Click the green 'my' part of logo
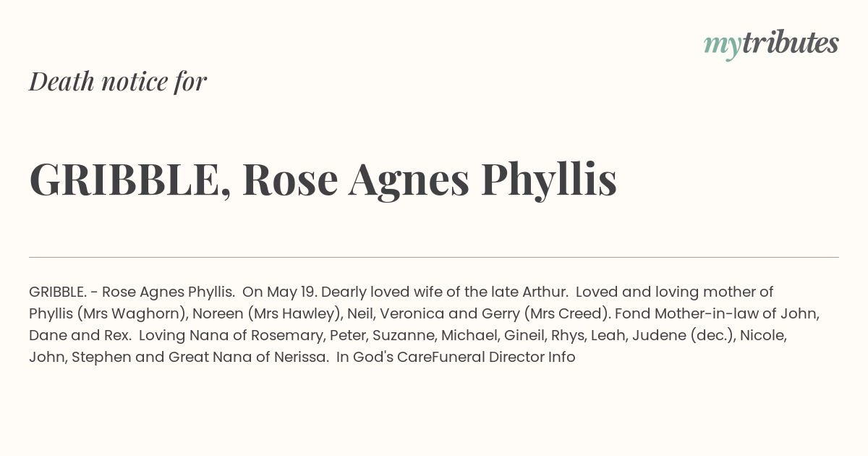This screenshot has width=868, height=456. pos(723,47)
